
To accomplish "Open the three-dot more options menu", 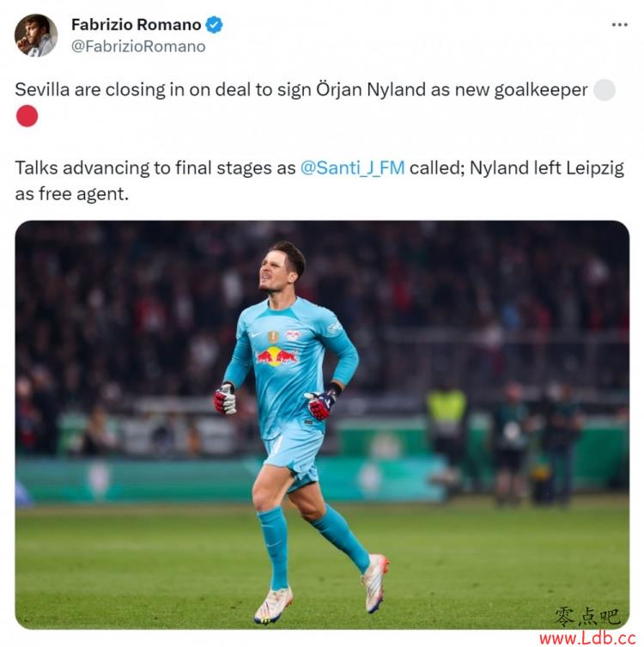I will coord(619,25).
